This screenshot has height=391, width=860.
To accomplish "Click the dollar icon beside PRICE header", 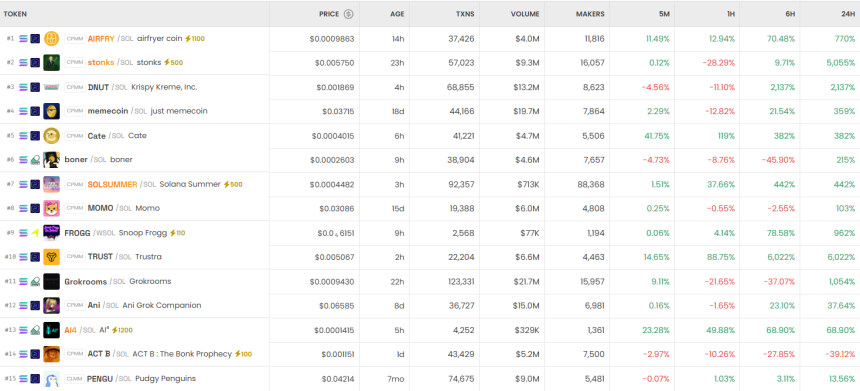I will click(x=348, y=14).
